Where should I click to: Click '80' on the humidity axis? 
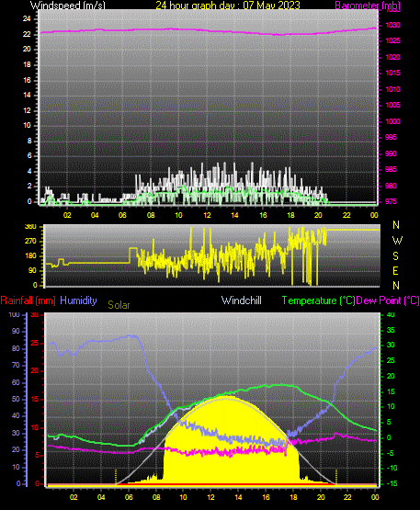16,348
